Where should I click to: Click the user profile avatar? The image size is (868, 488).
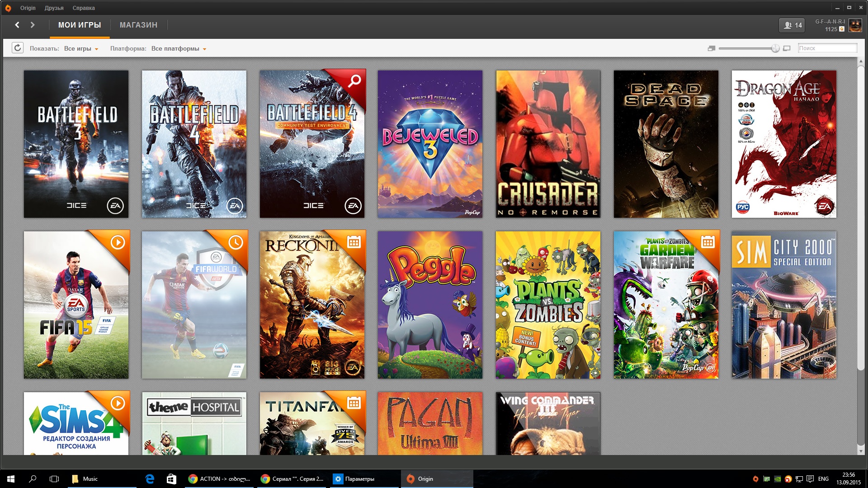click(x=855, y=25)
